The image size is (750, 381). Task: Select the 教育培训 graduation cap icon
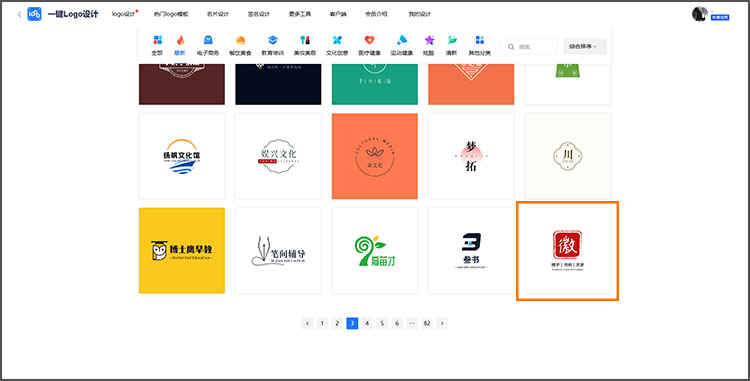tap(273, 40)
